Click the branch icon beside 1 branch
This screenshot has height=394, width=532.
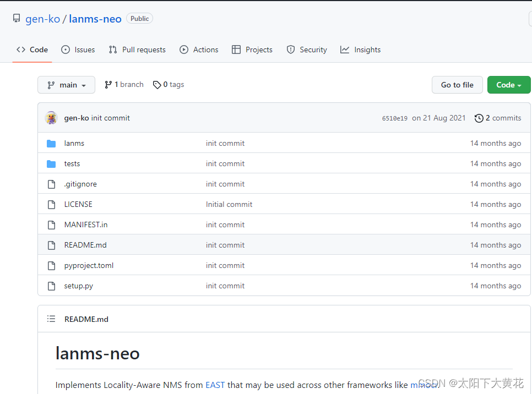[108, 84]
